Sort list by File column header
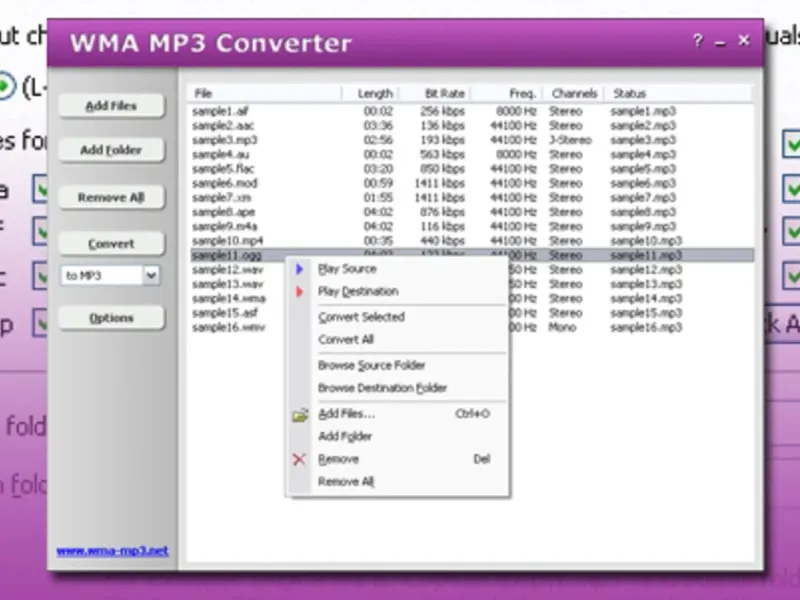Image resolution: width=800 pixels, height=600 pixels. (x=265, y=93)
